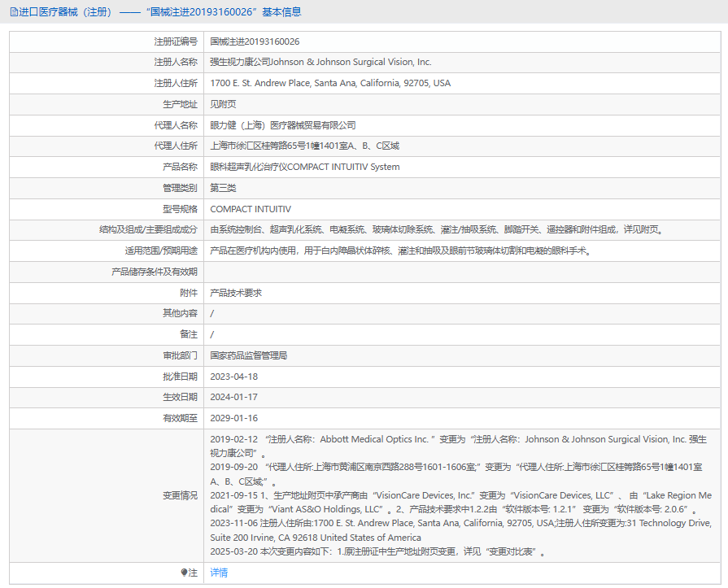The image size is (728, 588).
Task: Click the 2025-03-20 change record entry
Action: coord(377,551)
